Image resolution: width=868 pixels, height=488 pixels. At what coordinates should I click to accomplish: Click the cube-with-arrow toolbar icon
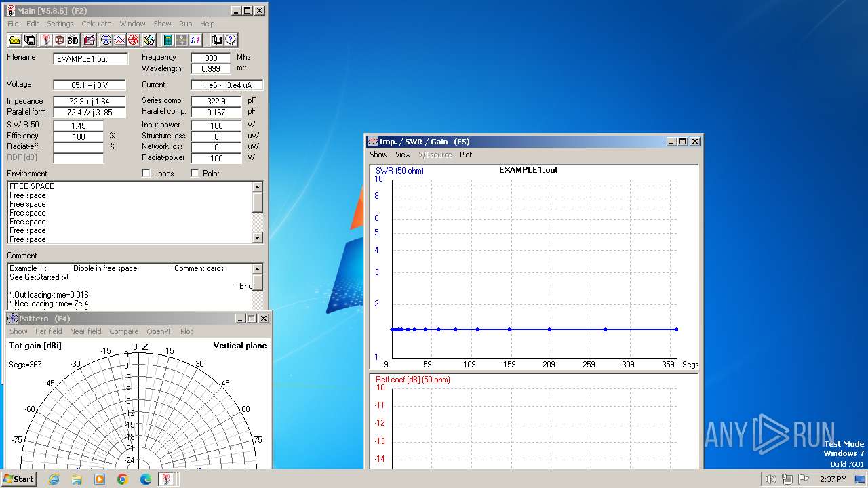[x=149, y=41]
